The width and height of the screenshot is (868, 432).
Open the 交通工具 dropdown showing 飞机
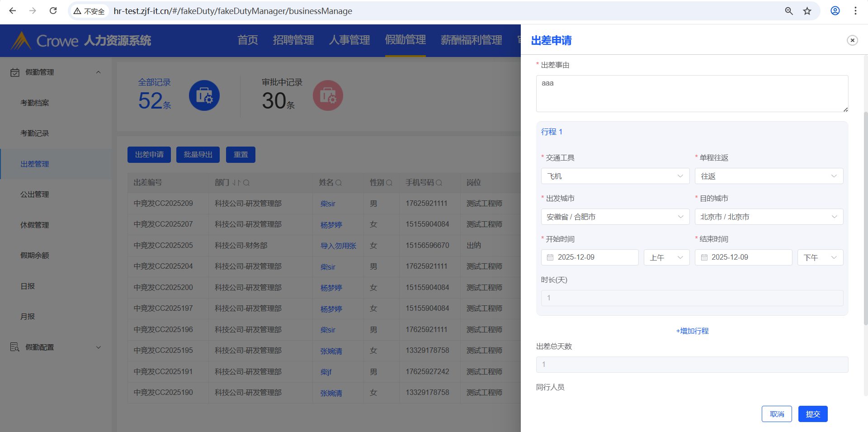coord(615,176)
